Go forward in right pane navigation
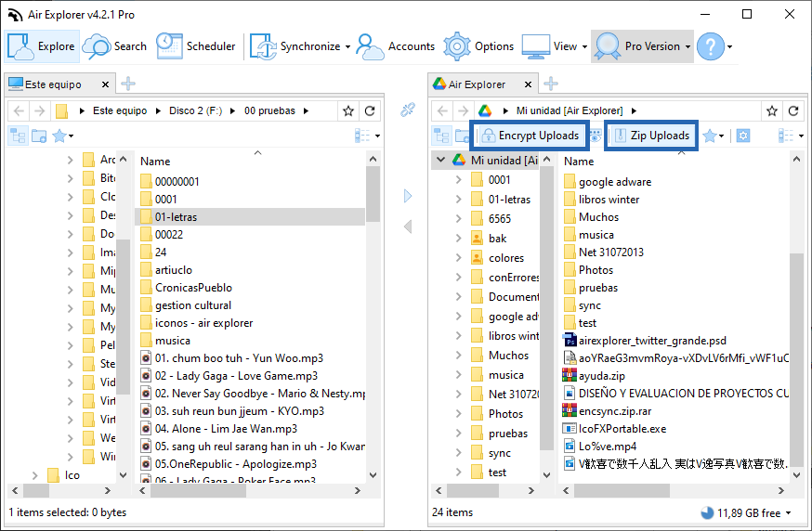 tap(463, 110)
